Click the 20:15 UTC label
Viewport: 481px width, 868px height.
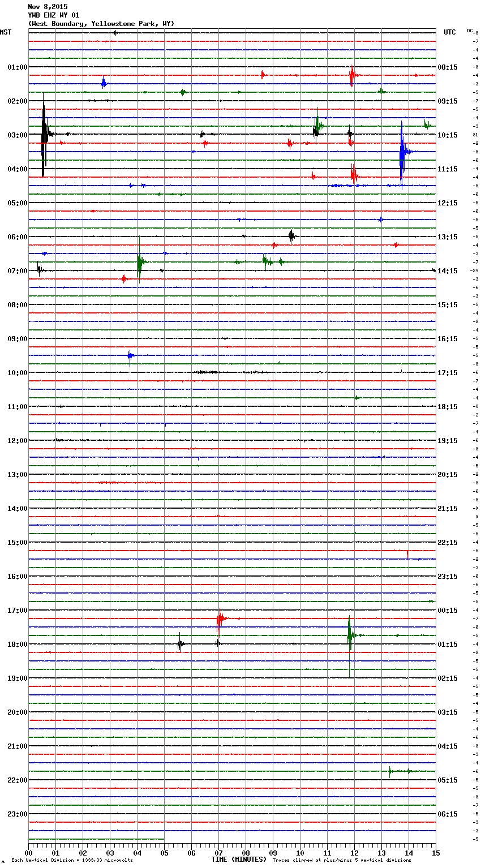(448, 474)
